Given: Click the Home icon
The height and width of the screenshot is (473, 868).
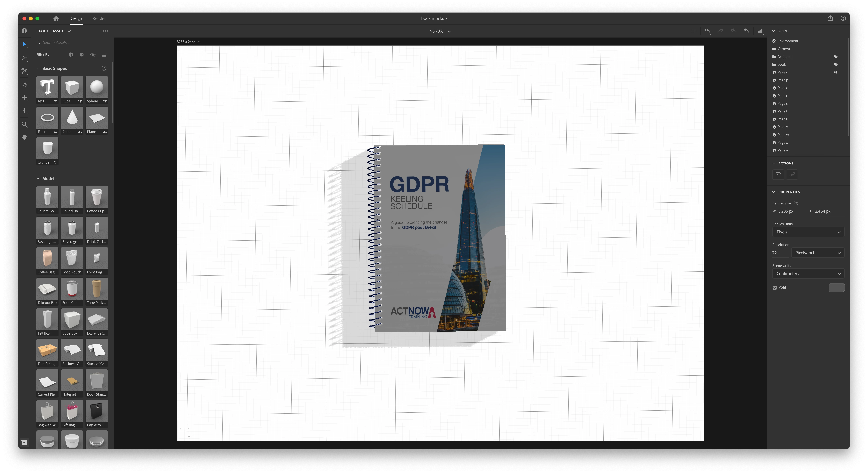Looking at the screenshot, I should [56, 19].
